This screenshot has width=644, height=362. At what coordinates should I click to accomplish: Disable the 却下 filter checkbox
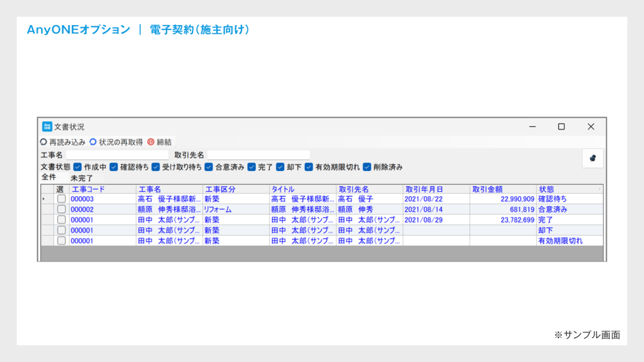coord(281,167)
